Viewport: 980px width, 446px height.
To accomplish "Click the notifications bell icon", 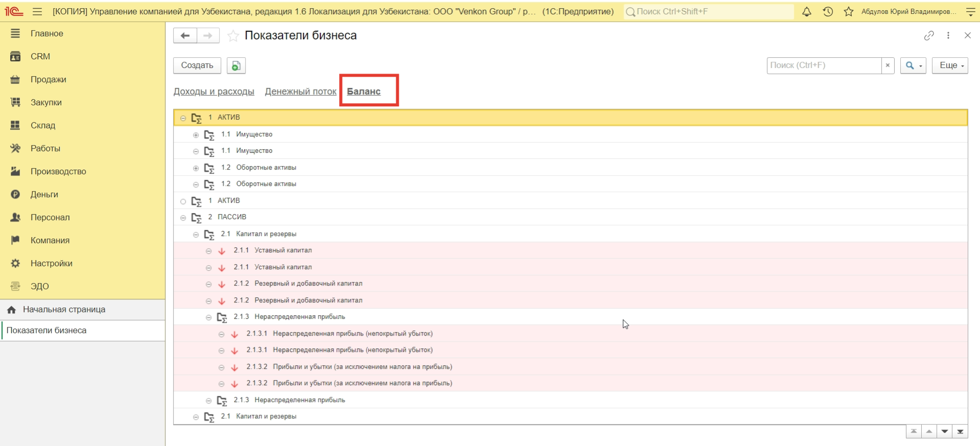I will tap(806, 12).
